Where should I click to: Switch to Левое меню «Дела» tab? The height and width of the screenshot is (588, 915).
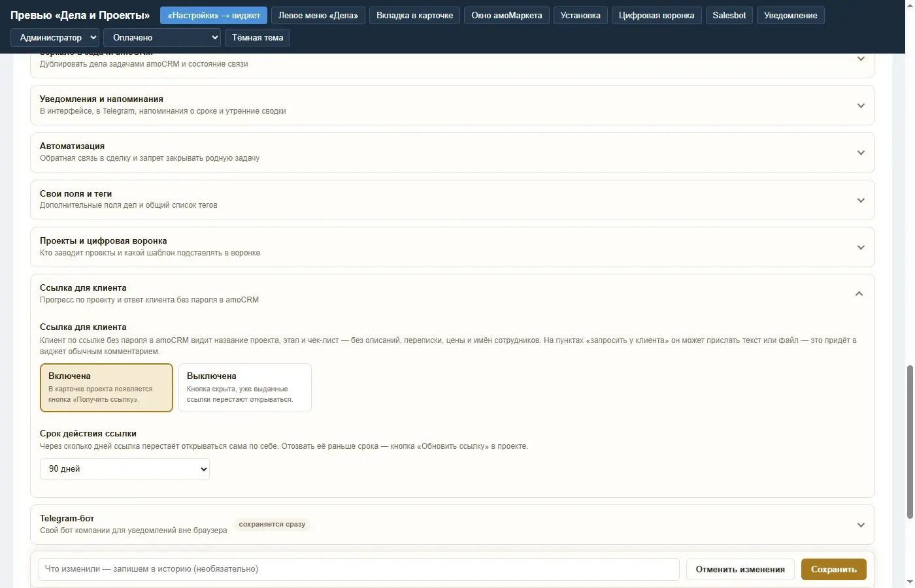tap(318, 16)
